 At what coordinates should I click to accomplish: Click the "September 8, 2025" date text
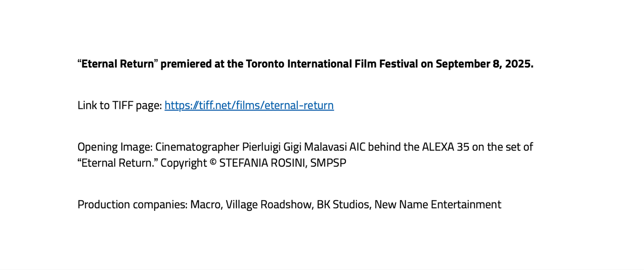[x=484, y=64]
